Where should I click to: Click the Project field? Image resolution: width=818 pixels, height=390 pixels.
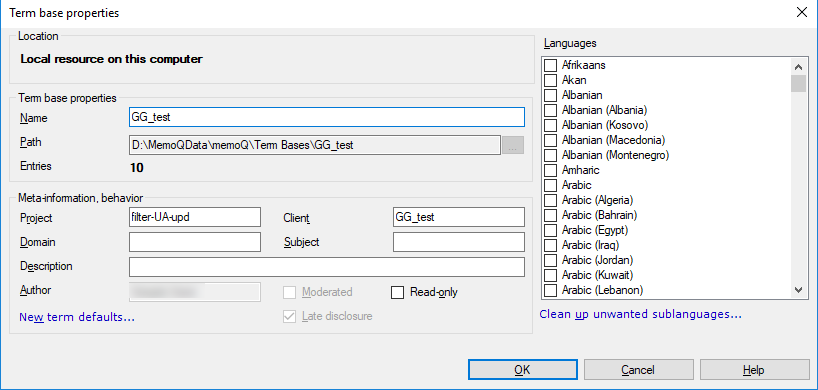(195, 217)
